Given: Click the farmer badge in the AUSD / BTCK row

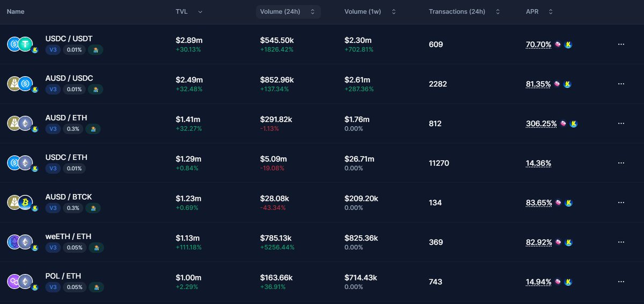Looking at the screenshot, I should pyautogui.click(x=93, y=208).
